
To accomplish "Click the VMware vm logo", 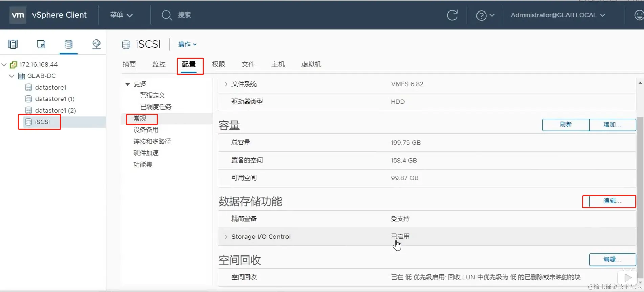I will coord(18,15).
